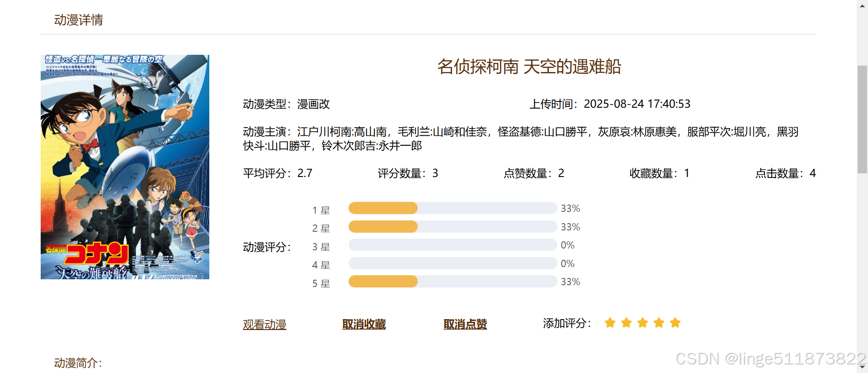Click the 动漫详情 heading
The height and width of the screenshot is (373, 868).
point(79,20)
